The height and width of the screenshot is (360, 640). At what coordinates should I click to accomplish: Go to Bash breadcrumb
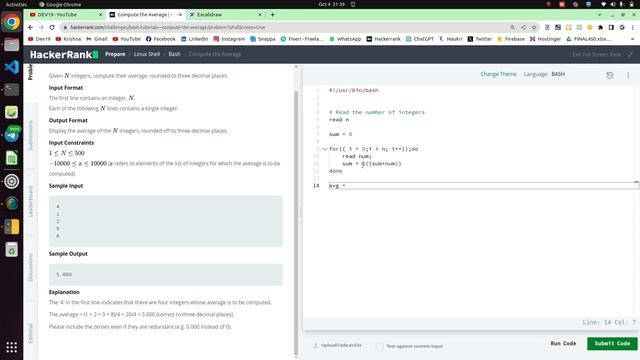coord(174,54)
